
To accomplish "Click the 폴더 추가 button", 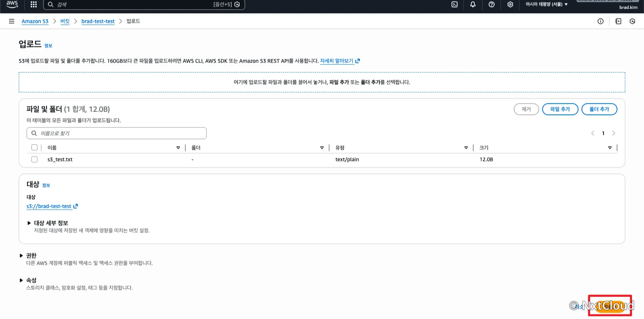I will tap(599, 109).
